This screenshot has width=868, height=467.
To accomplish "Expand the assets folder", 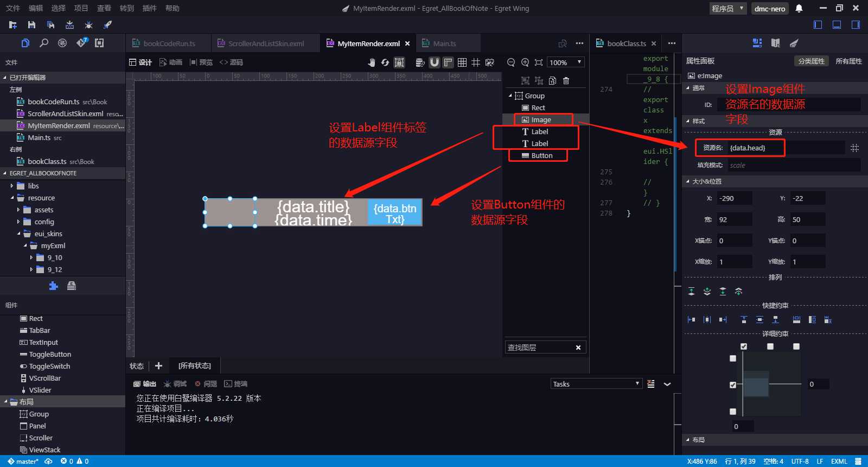I will (x=18, y=210).
